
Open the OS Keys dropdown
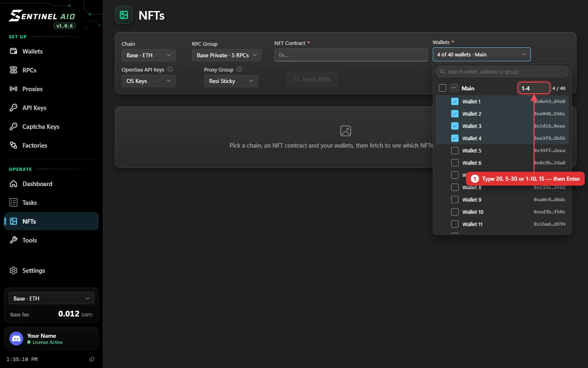tap(149, 81)
